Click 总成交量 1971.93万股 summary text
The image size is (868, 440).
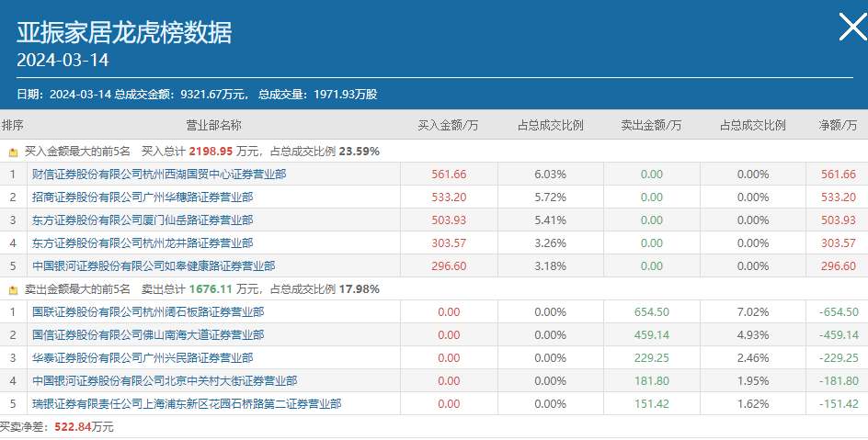(318, 95)
